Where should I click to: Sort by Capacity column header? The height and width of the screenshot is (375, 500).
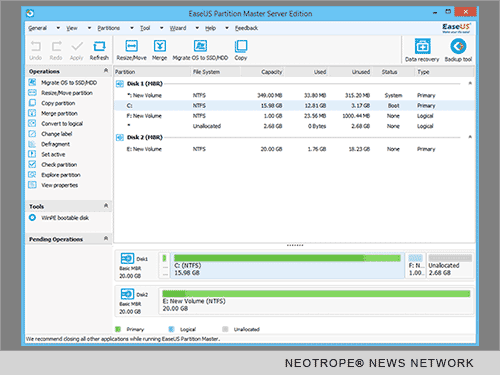(x=262, y=72)
